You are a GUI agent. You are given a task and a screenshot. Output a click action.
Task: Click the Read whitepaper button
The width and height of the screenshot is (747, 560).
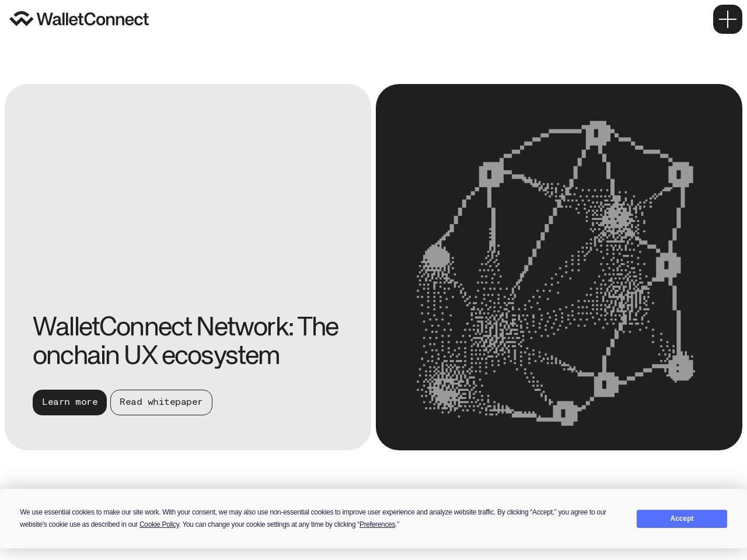coord(161,402)
